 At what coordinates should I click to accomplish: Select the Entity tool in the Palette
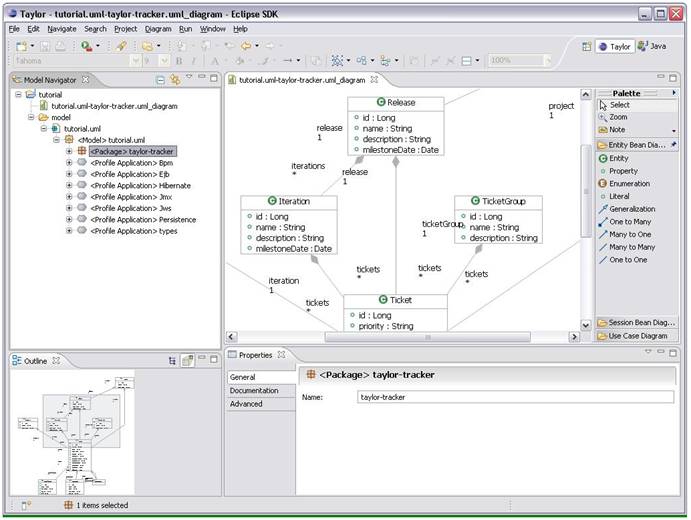[618, 158]
